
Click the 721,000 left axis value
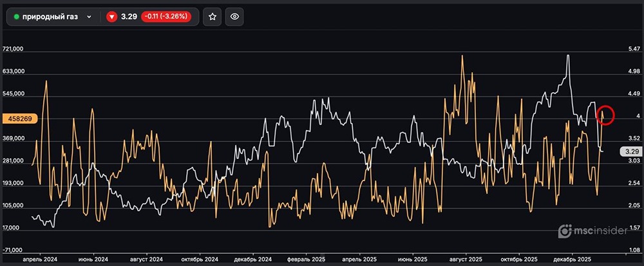point(14,49)
